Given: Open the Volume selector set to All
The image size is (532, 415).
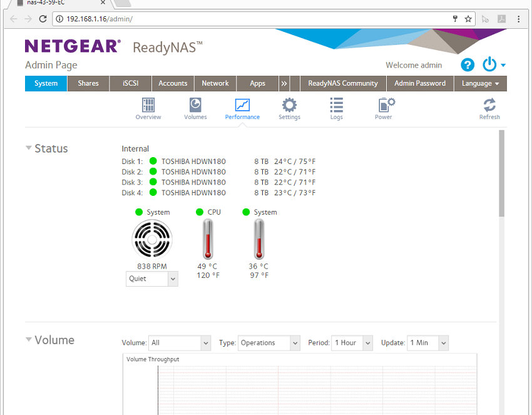Looking at the screenshot, I should coord(180,343).
